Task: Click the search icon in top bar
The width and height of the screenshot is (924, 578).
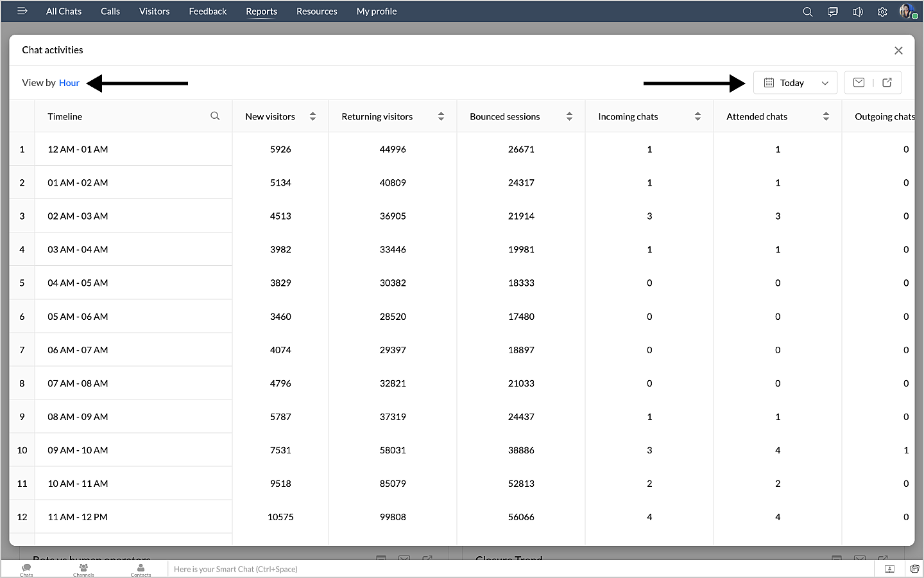Action: click(807, 12)
